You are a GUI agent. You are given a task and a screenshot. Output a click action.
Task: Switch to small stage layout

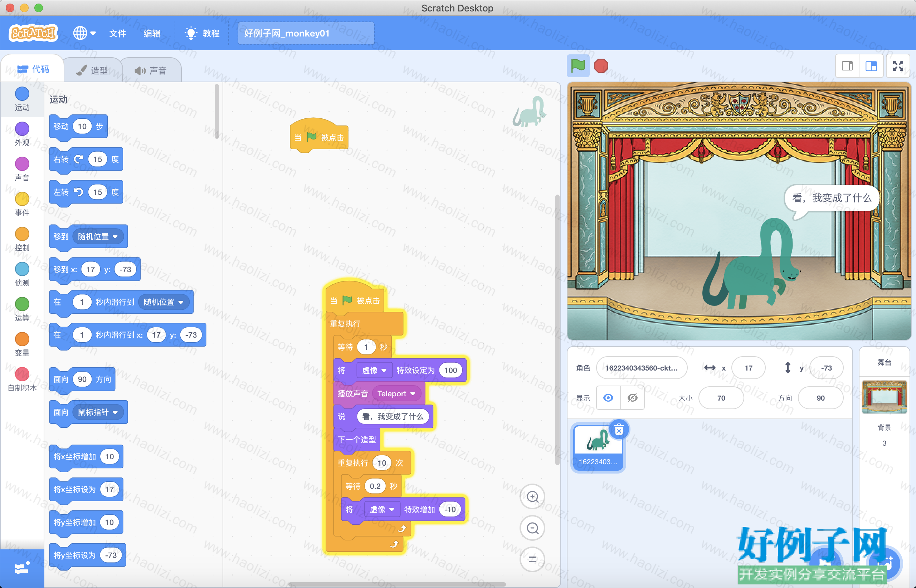coord(847,66)
